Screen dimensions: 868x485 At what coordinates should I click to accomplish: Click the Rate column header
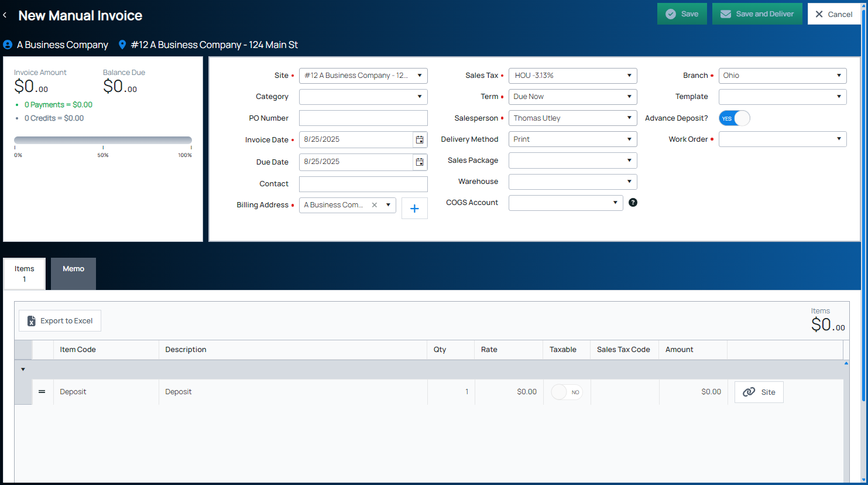tap(509, 350)
